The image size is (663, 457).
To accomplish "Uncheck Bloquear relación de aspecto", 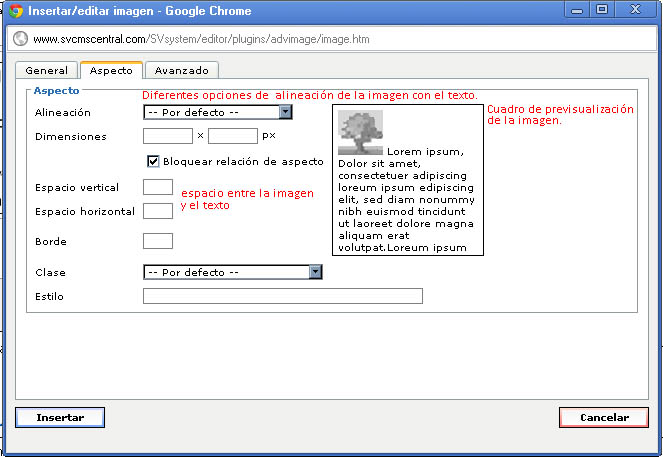I will pyautogui.click(x=154, y=161).
